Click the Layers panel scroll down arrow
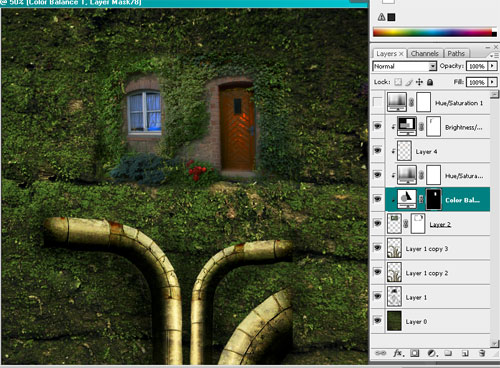The height and width of the screenshot is (368, 500). [x=495, y=343]
